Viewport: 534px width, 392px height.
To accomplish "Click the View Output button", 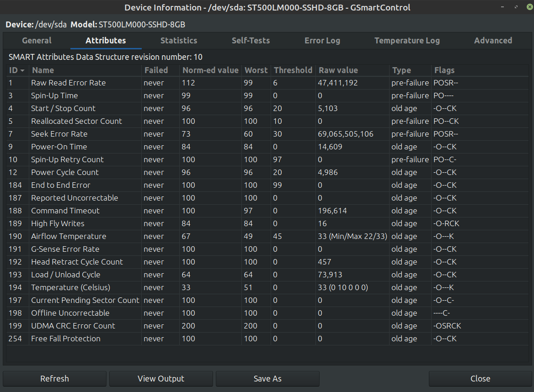I will tap(161, 378).
